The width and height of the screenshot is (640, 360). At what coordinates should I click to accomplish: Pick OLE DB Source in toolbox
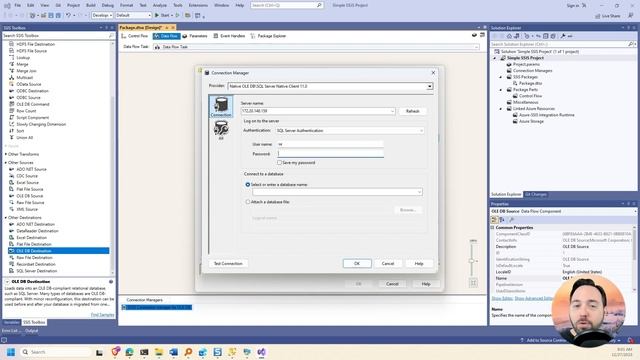point(29,196)
